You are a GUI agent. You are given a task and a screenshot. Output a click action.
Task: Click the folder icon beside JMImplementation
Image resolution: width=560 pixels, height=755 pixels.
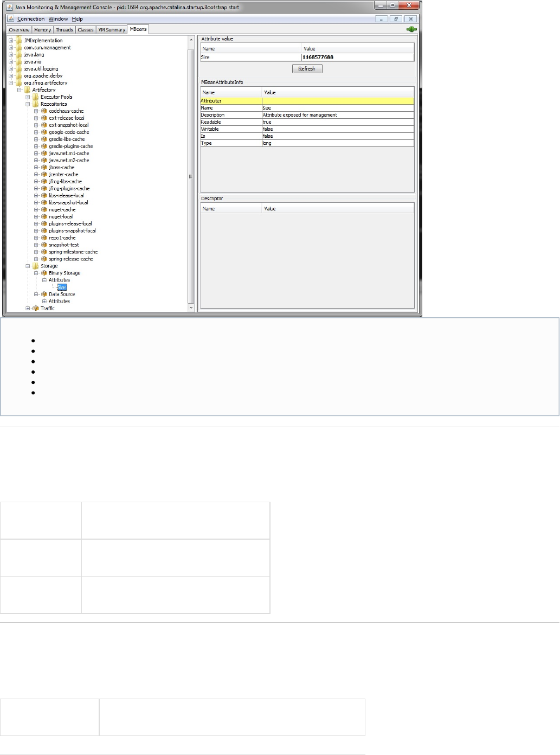tap(19, 40)
